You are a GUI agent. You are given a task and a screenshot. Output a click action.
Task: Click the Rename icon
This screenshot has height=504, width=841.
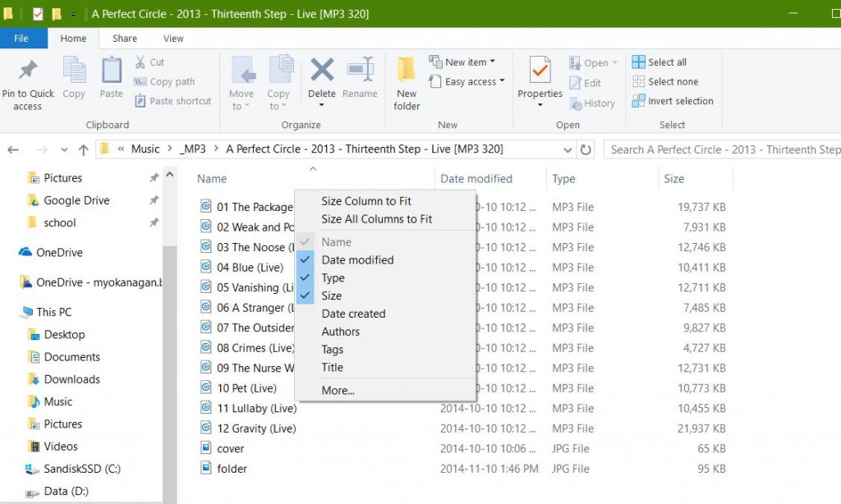360,71
